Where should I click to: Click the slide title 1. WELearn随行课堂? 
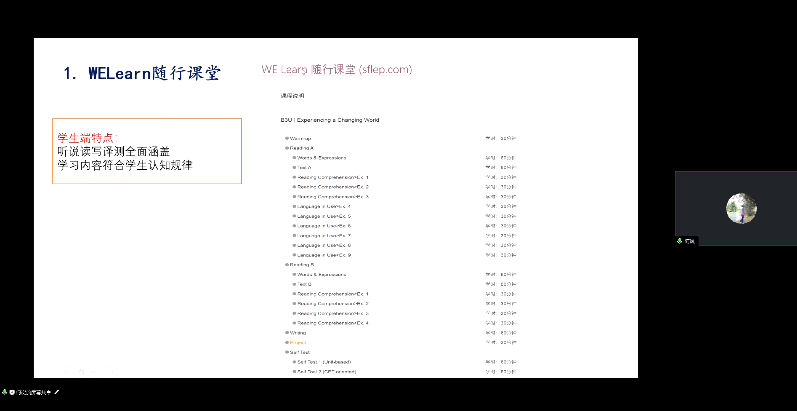point(141,74)
